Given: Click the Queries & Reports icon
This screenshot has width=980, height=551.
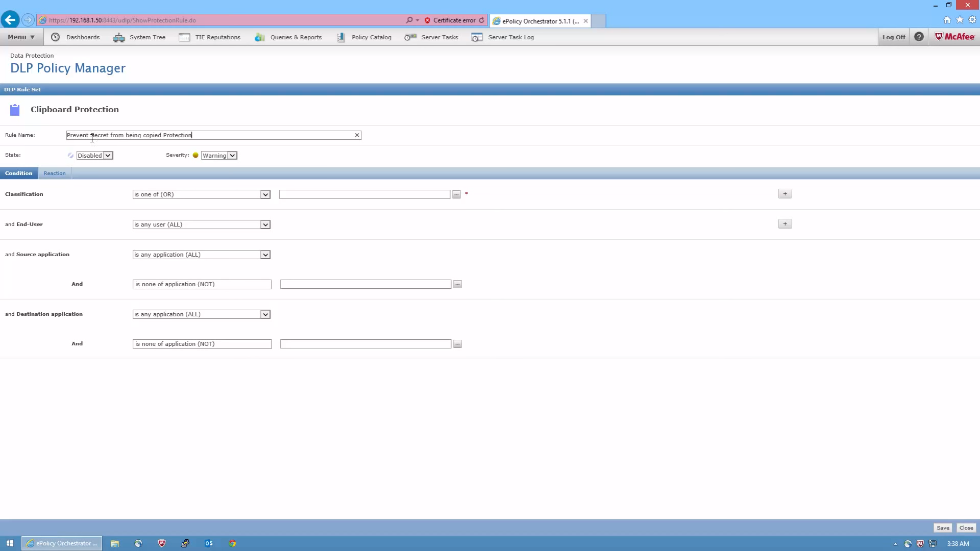Looking at the screenshot, I should 260,37.
